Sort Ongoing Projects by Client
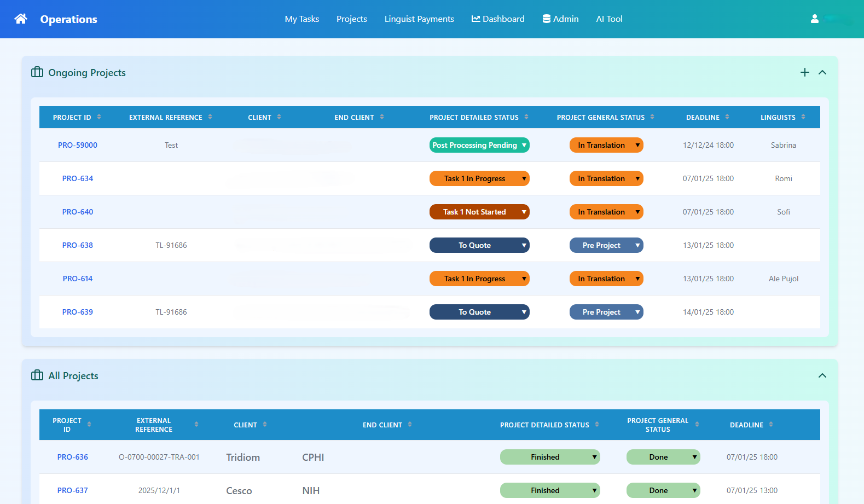This screenshot has height=504, width=864. pos(279,117)
